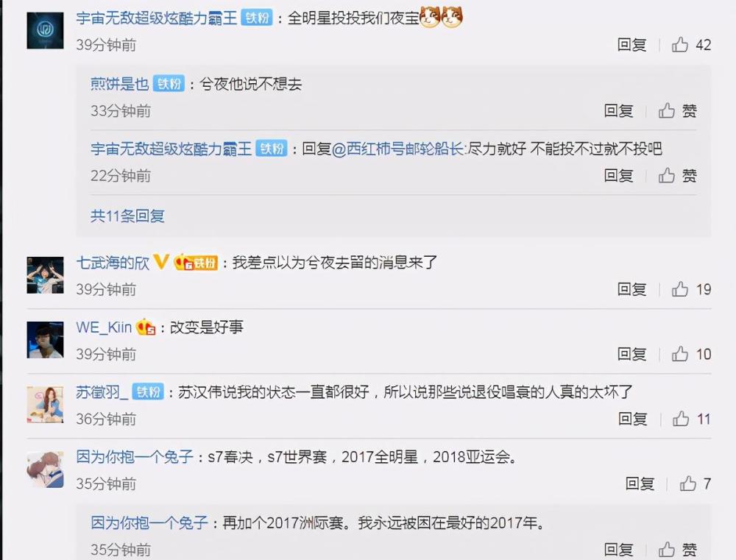Image resolution: width=736 pixels, height=560 pixels.
Task: Open the @西红柿号邮轮船长 mention link
Action: [x=398, y=149]
